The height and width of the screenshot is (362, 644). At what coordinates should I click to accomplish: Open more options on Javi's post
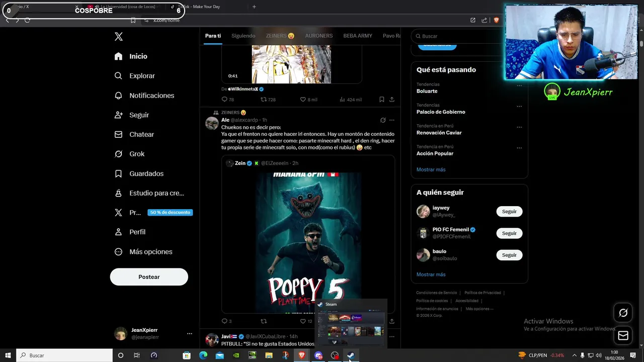(392, 337)
